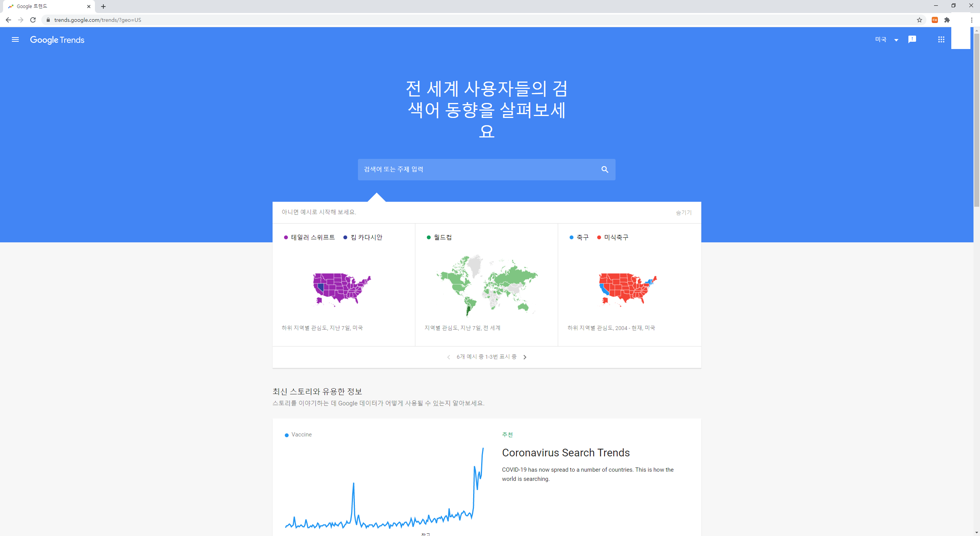The image size is (980, 536).
Task: Open the hamburger main menu
Action: pyautogui.click(x=15, y=39)
